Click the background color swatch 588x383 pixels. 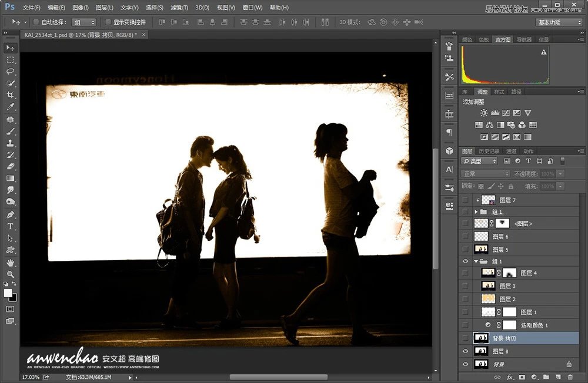14,299
